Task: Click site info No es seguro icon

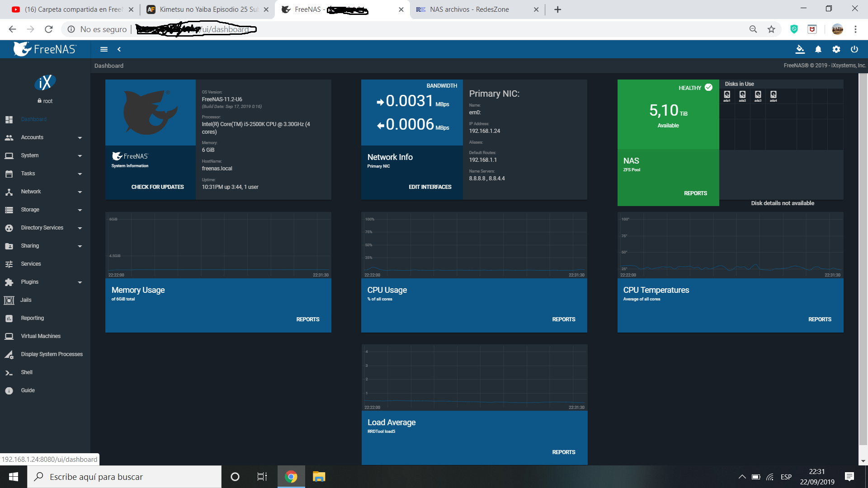Action: coord(71,29)
